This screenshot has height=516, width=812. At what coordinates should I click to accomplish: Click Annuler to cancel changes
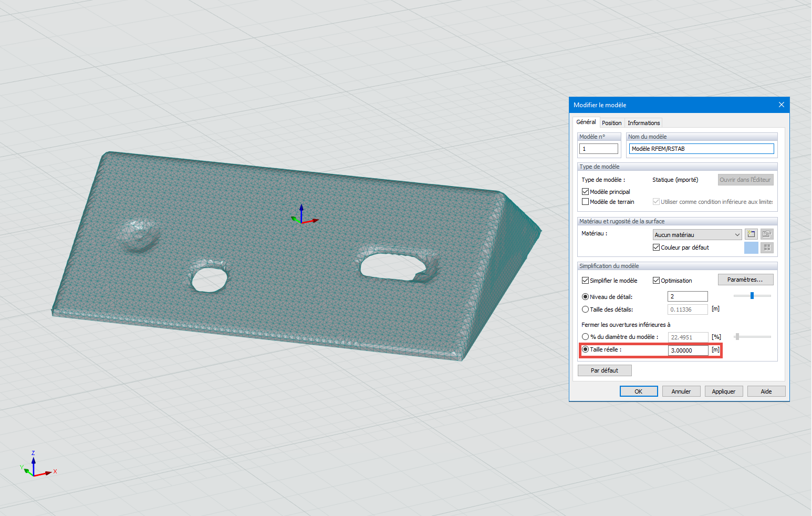681,391
